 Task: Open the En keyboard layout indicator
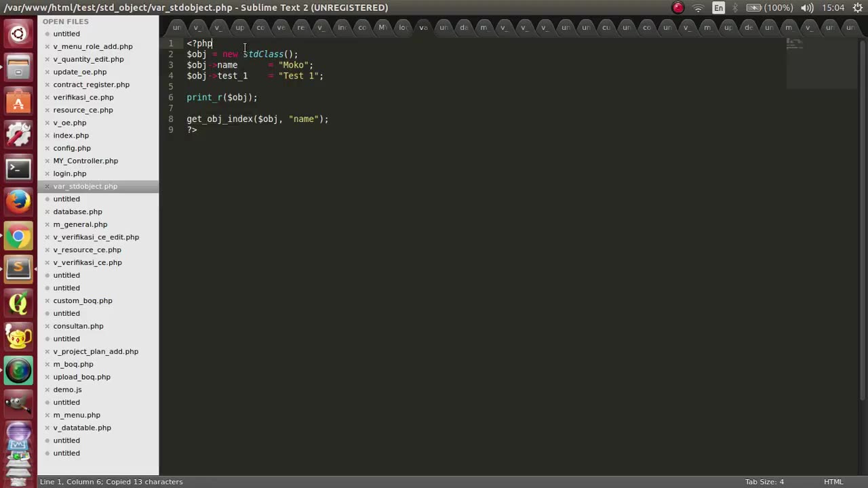pyautogui.click(x=718, y=7)
